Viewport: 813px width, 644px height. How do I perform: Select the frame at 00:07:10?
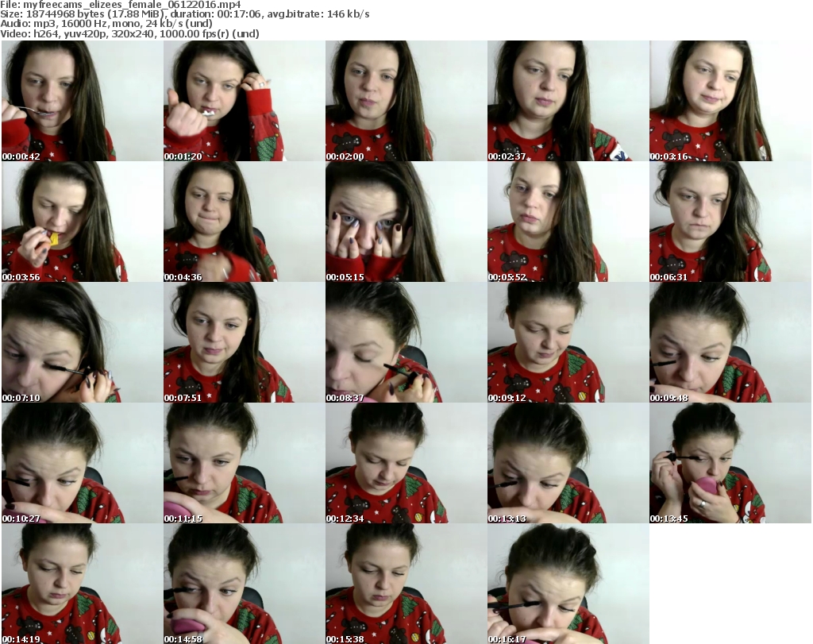coord(83,342)
